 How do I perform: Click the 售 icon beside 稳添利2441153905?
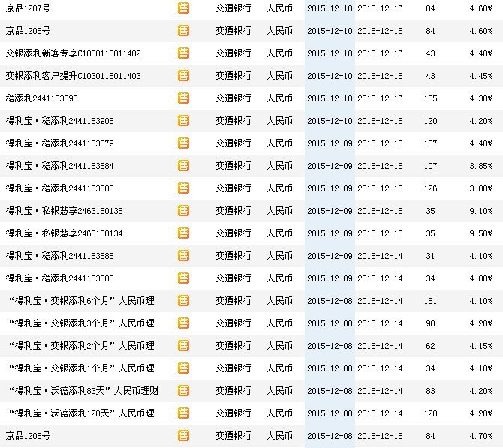[x=183, y=121]
